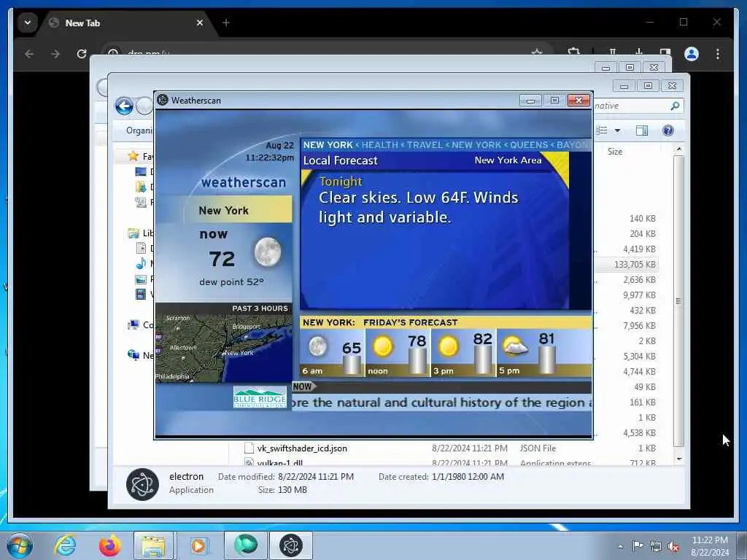Click the change view icon in Explorer
This screenshot has height=560, width=747.
click(x=602, y=131)
